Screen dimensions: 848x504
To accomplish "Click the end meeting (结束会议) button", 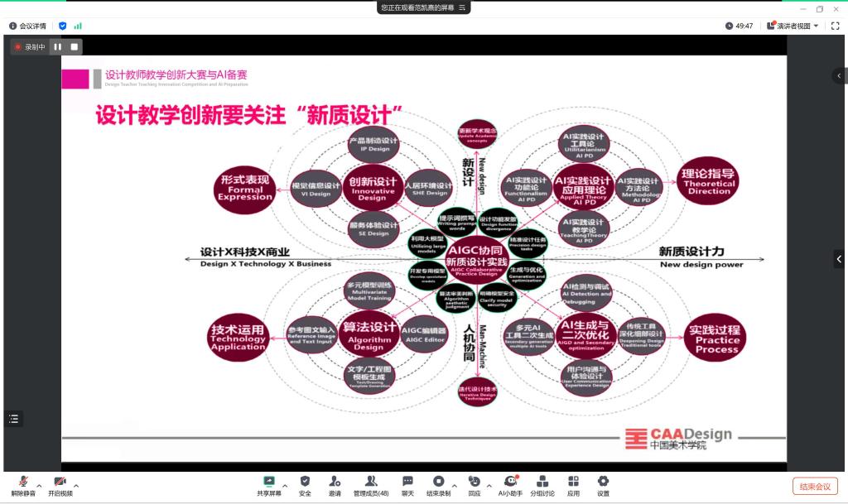I will (815, 486).
